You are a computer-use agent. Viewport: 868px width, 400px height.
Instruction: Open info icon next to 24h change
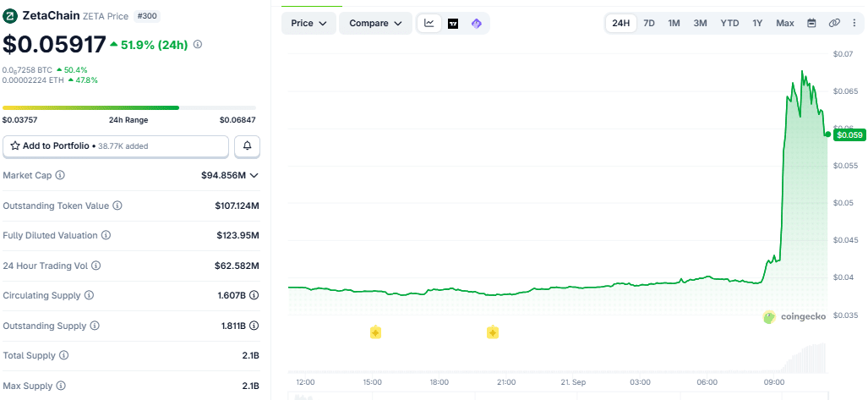point(198,44)
